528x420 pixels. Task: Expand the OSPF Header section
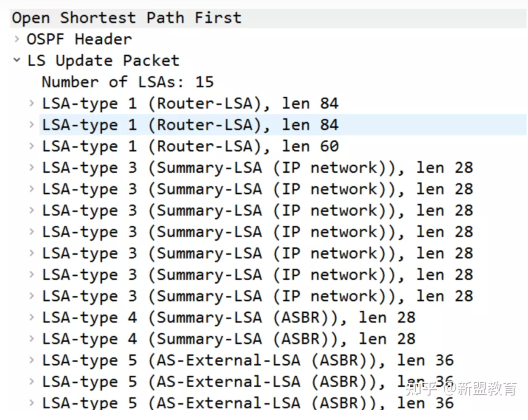(17, 39)
